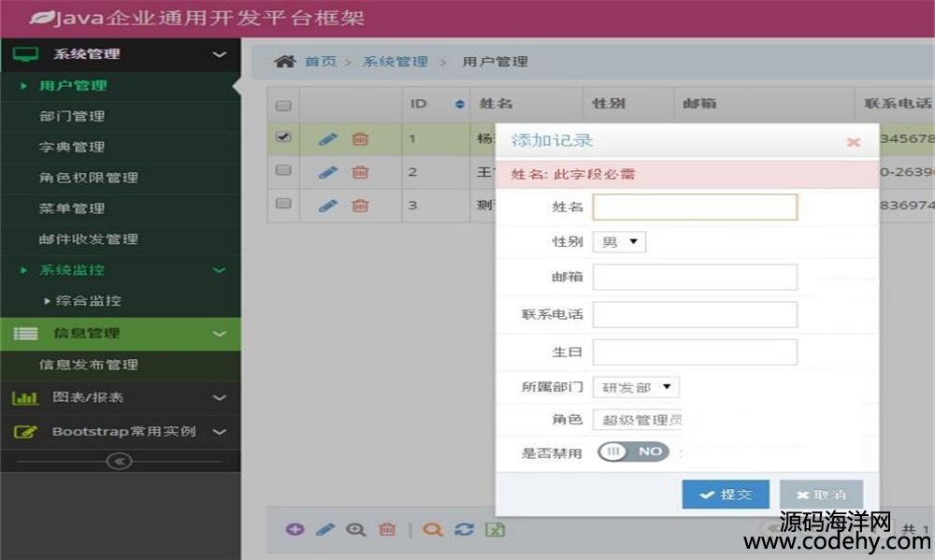Check the checkbox for row 3
The image size is (935, 560).
(283, 204)
